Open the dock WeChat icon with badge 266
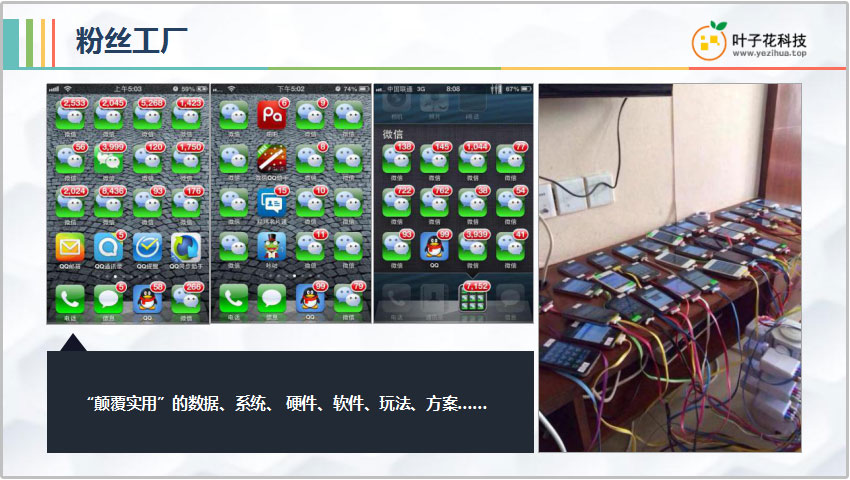 pyautogui.click(x=186, y=299)
